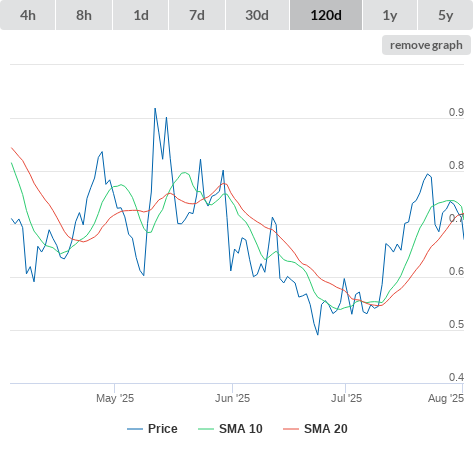This screenshot has height=455, width=474.
Task: Open the 7d chart range
Action: coord(197,15)
